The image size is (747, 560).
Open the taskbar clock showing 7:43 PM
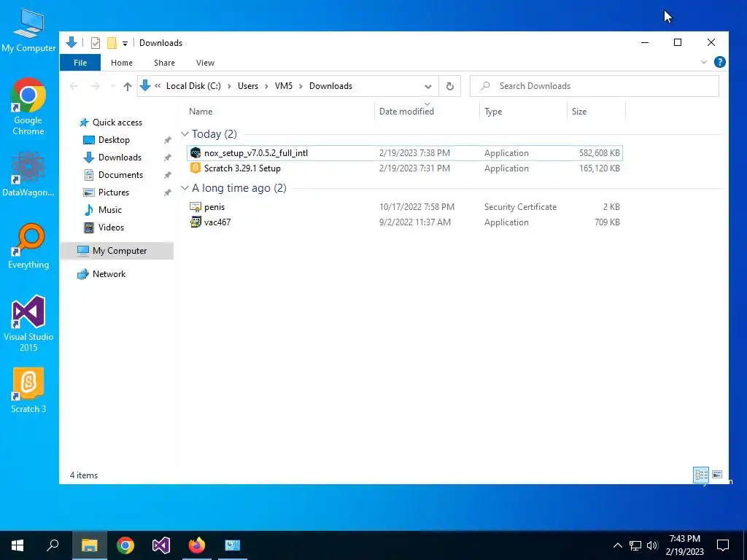click(x=684, y=545)
